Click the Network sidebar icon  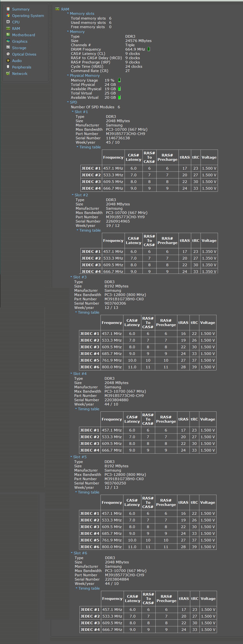point(8,73)
